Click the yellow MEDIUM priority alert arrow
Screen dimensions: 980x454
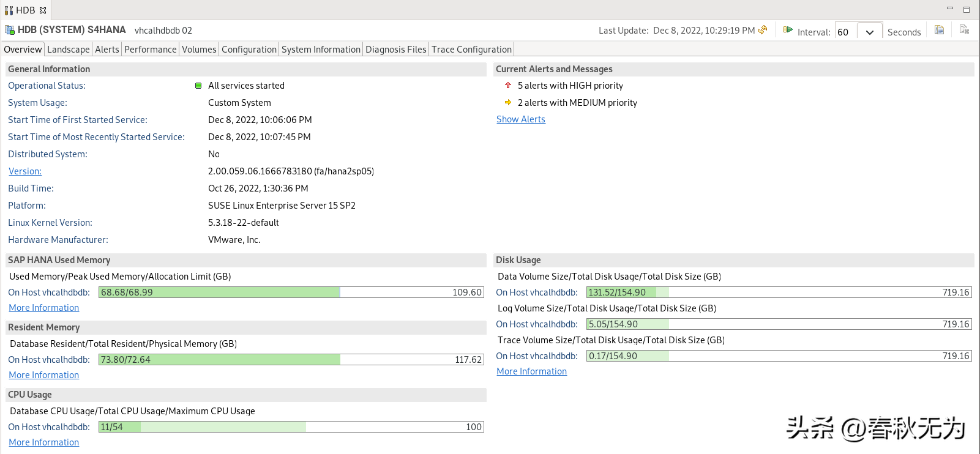pyautogui.click(x=508, y=103)
